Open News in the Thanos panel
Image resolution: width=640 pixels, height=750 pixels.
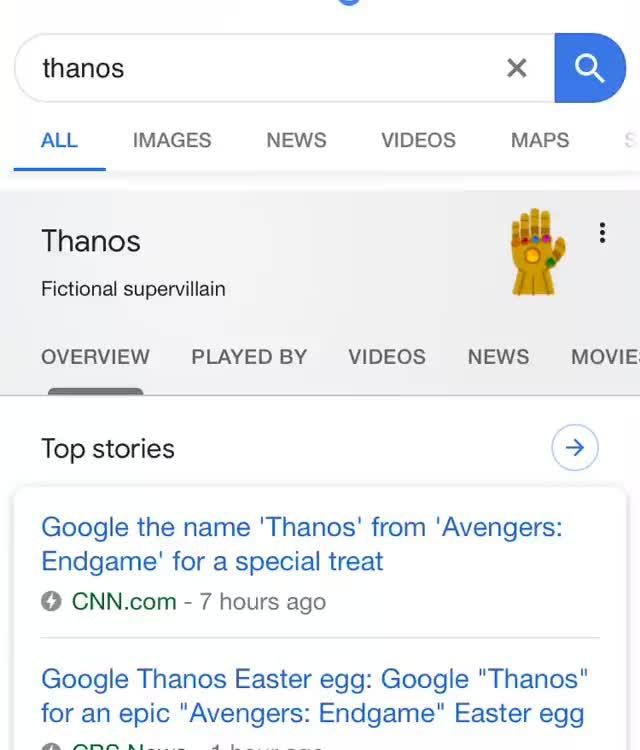498,357
